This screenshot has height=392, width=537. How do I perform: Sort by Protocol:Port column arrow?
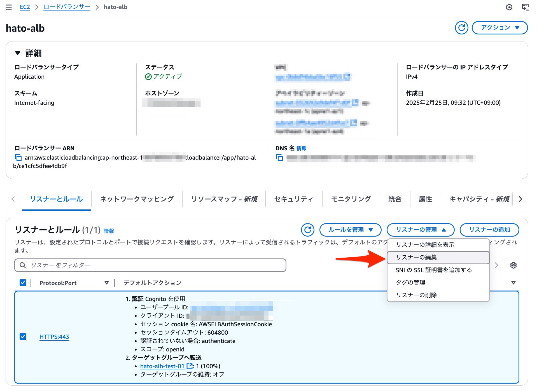click(106, 283)
